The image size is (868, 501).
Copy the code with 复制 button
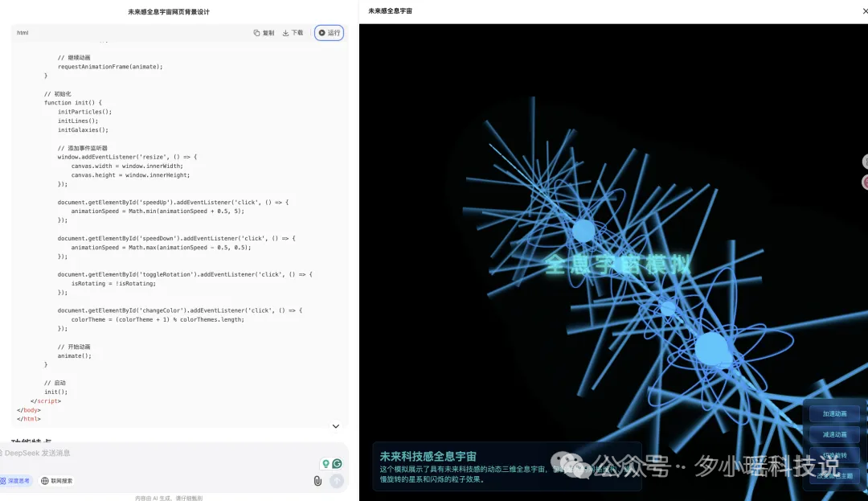[264, 33]
